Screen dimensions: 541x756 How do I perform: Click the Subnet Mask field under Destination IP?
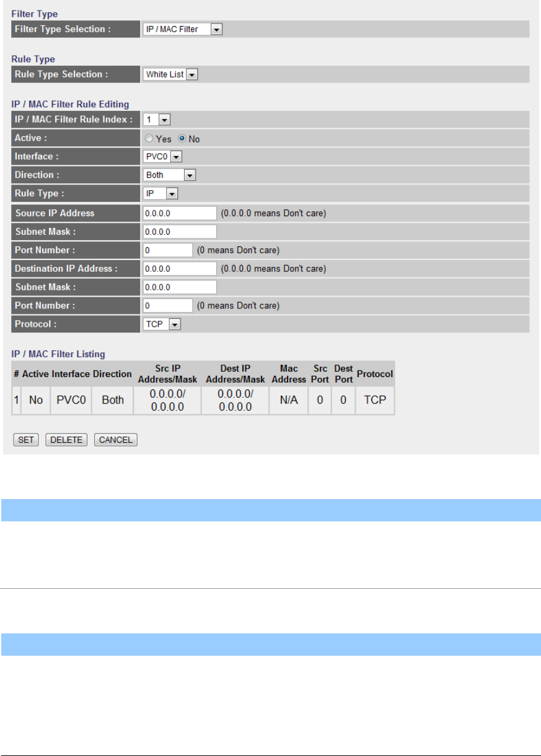click(180, 287)
